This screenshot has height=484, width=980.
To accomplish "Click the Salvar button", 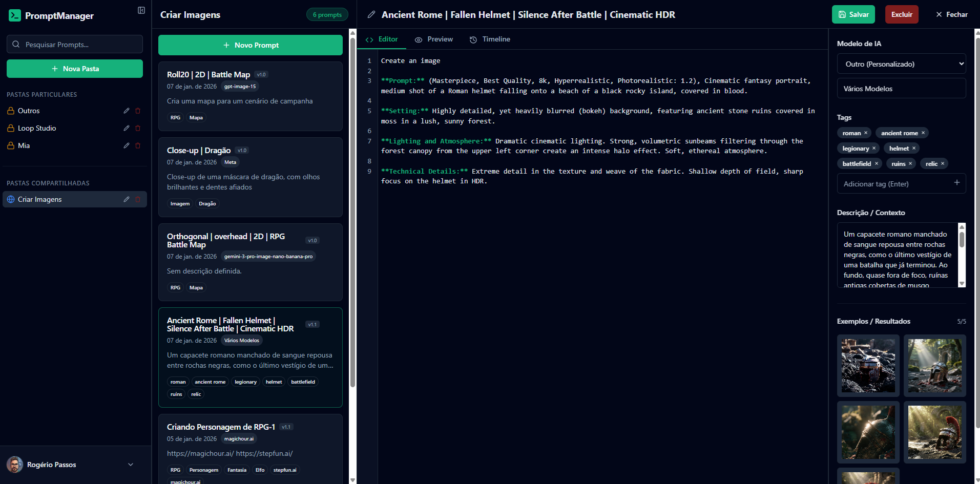I will tap(852, 14).
